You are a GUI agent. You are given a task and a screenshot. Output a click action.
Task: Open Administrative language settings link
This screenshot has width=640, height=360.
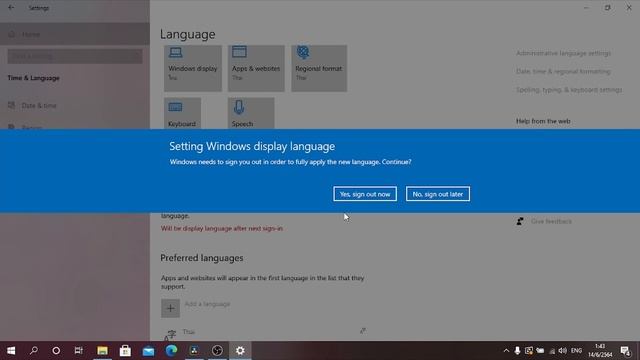coord(563,53)
